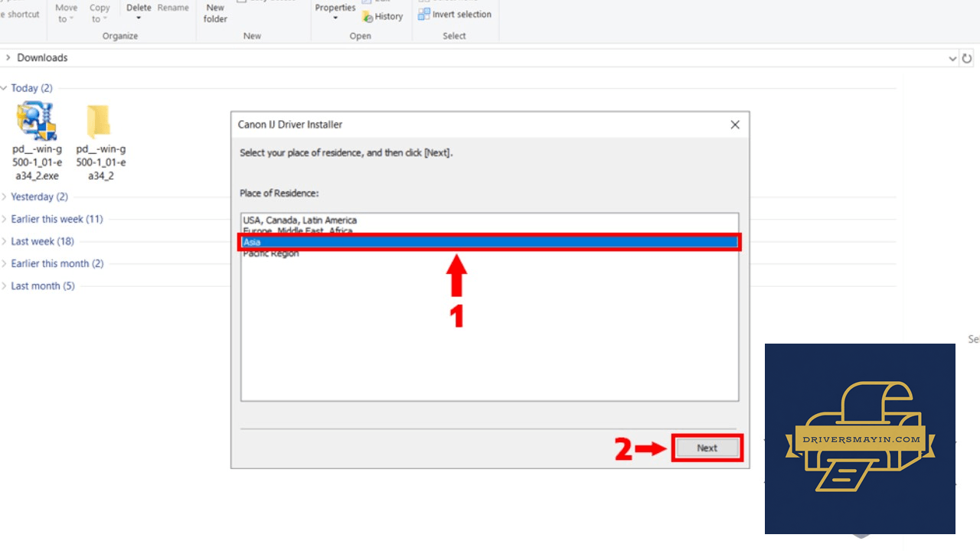Click the 'Earlier this week (11)' header text

pos(57,219)
